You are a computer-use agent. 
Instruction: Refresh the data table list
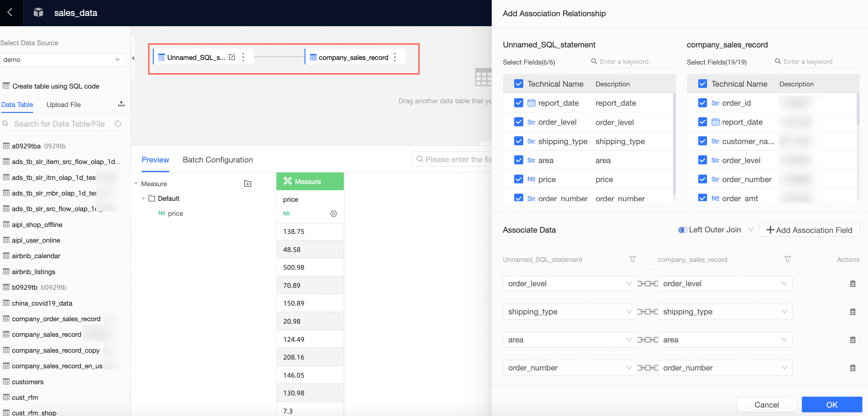pos(118,123)
